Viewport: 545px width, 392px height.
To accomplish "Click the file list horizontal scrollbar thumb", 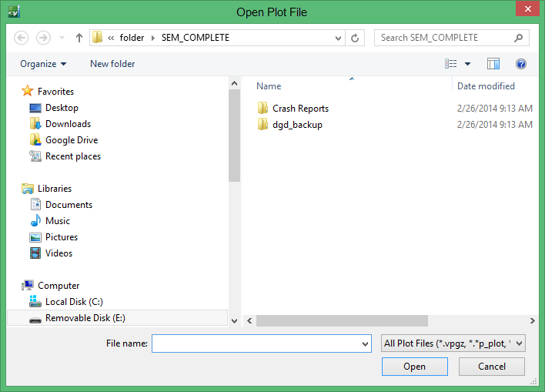I will click(x=342, y=320).
